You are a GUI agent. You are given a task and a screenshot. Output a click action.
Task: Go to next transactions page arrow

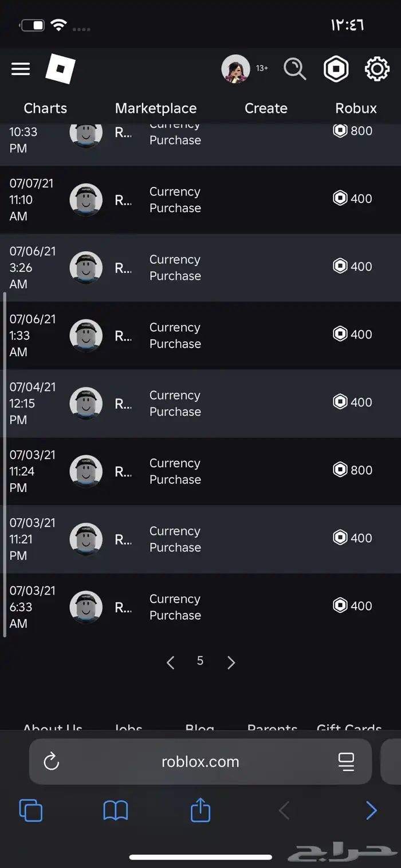click(x=231, y=663)
